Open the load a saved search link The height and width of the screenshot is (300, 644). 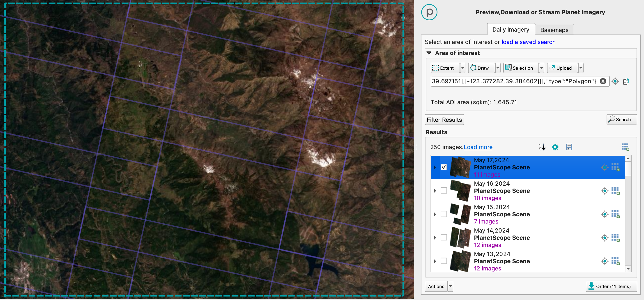(x=528, y=42)
